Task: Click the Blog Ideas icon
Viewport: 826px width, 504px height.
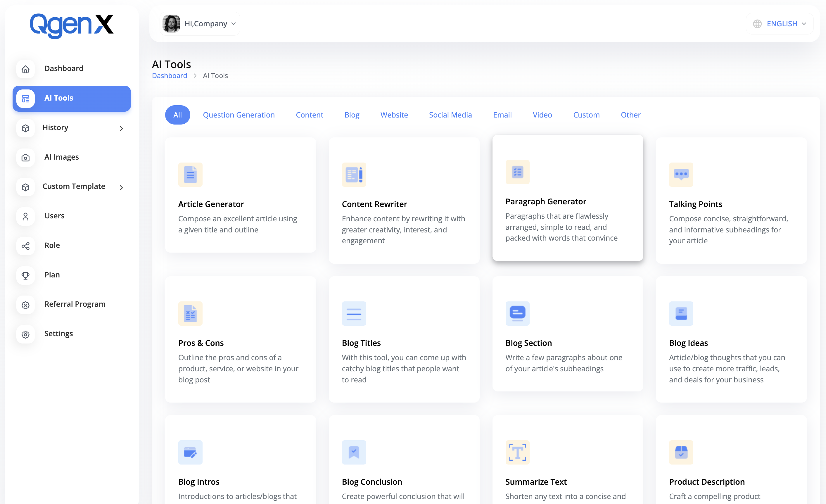Action: click(681, 313)
